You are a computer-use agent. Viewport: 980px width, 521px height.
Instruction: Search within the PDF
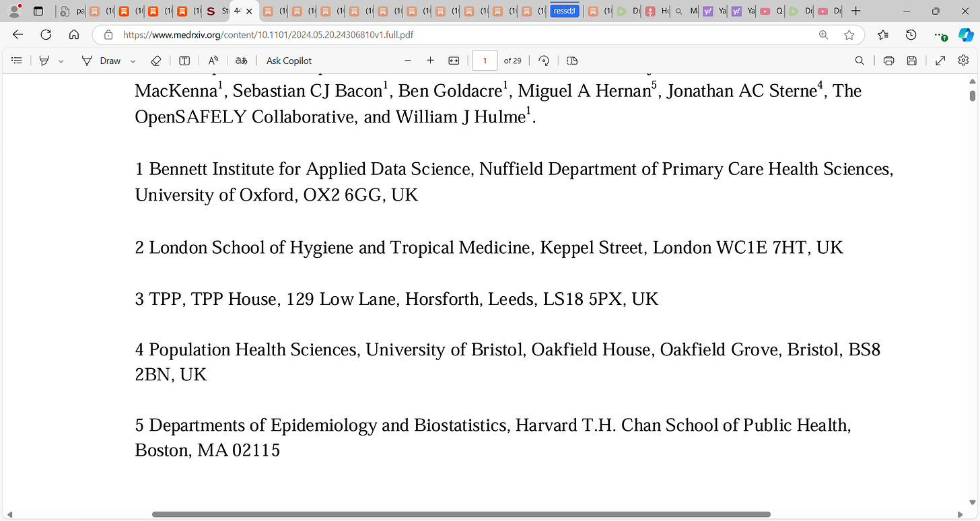[x=860, y=61]
